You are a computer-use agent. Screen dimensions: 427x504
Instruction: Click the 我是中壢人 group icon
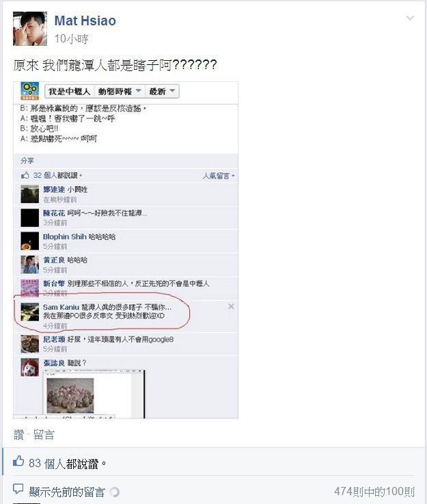(x=29, y=91)
